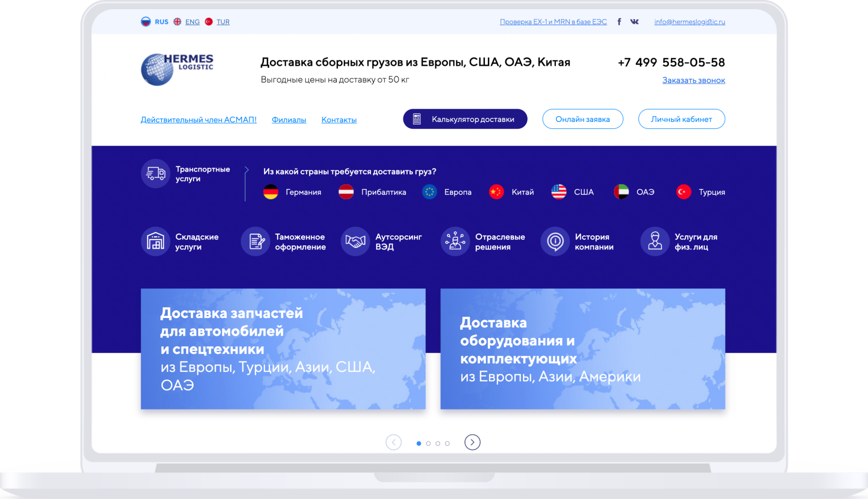Go to previous slide arrow
The width and height of the screenshot is (868, 499).
point(393,442)
